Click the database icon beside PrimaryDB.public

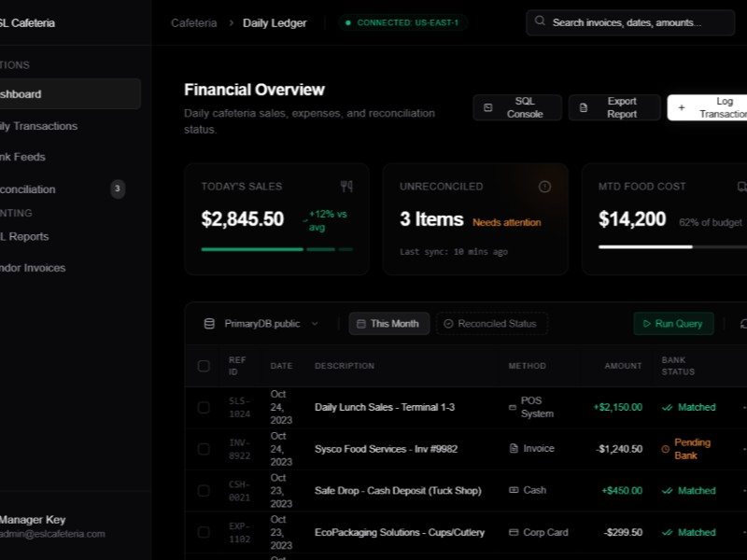click(209, 324)
